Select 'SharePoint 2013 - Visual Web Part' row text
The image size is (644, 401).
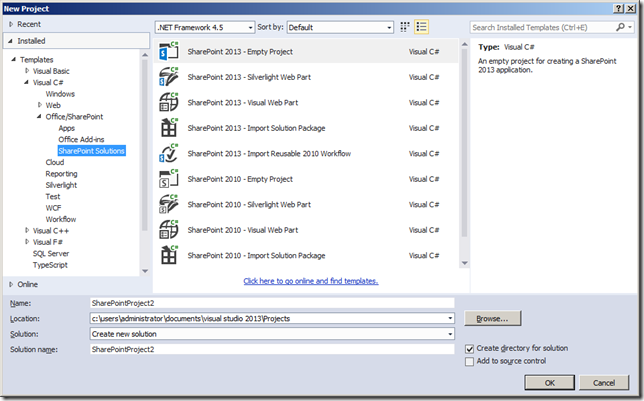click(243, 103)
